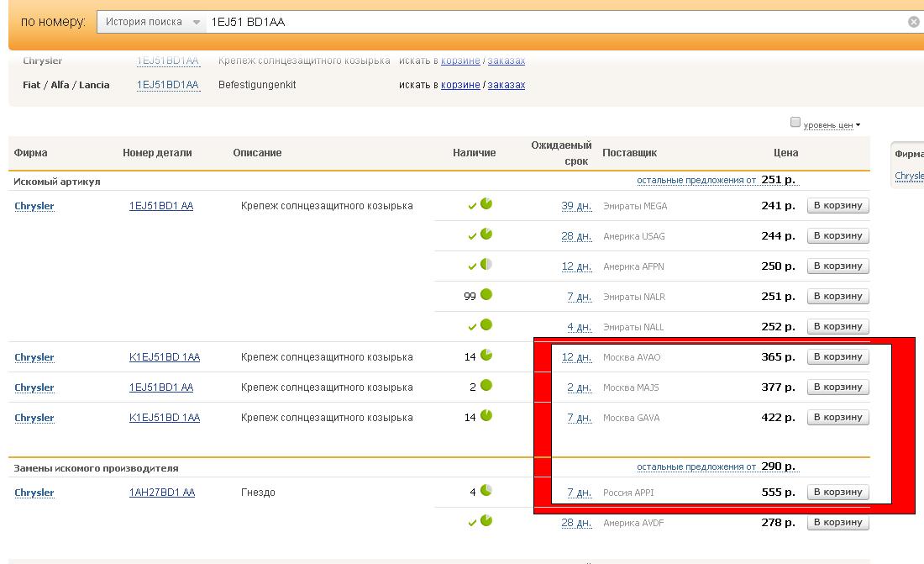
Task: Add the 278 р. Америка AVDF offer to cart
Action: 838,522
